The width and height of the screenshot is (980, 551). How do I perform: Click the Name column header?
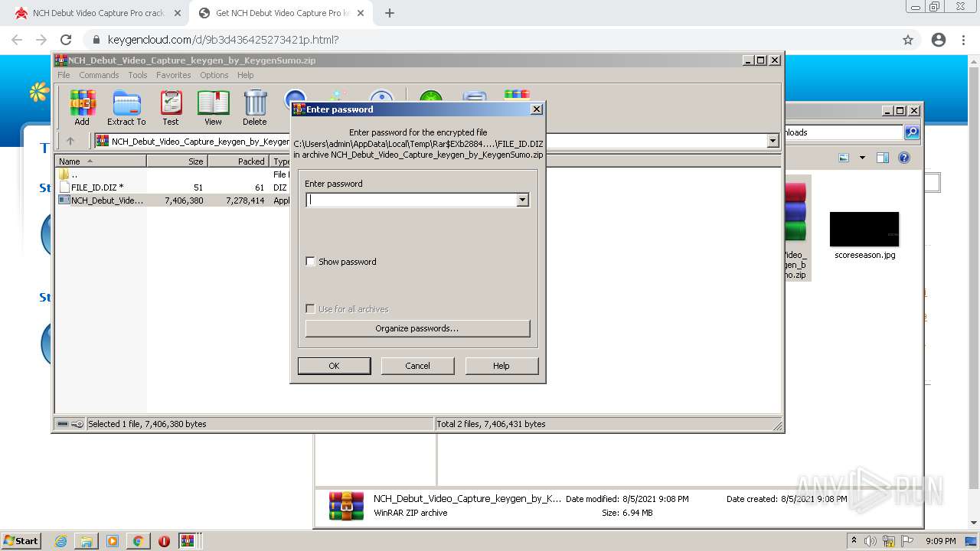pos(101,161)
